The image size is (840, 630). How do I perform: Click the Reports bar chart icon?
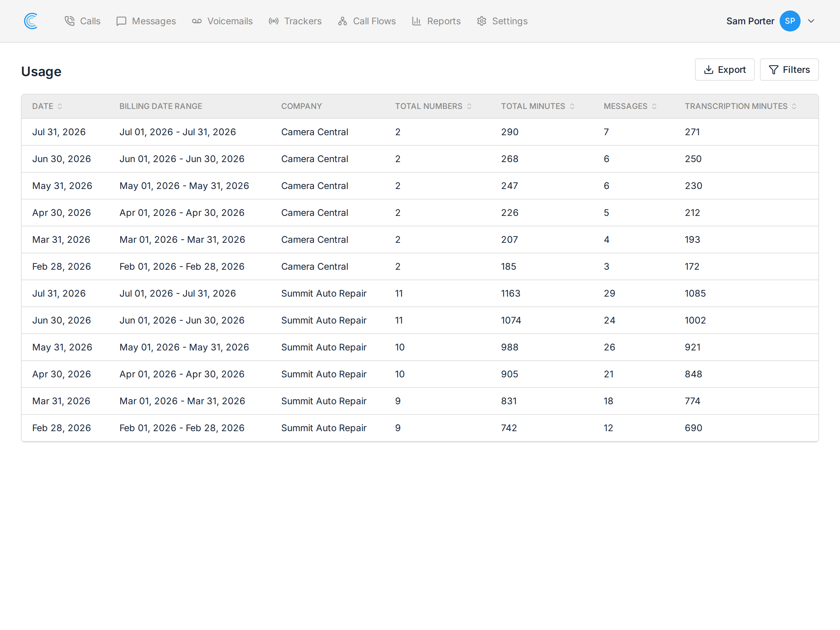(x=417, y=21)
